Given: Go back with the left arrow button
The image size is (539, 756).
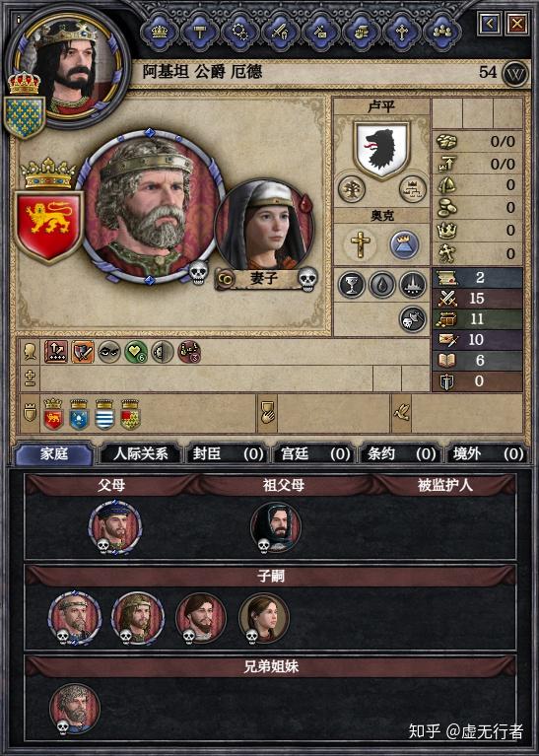Looking at the screenshot, I should point(490,23).
